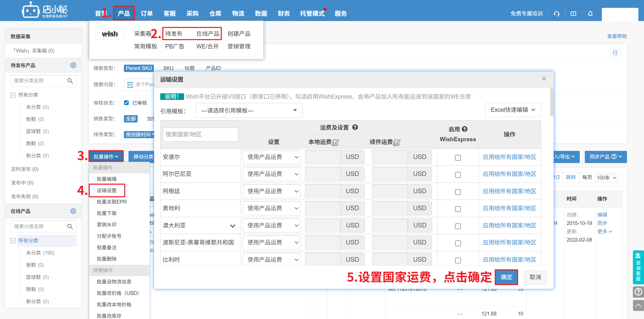
Task: Open the help book icon in header
Action: [x=573, y=14]
